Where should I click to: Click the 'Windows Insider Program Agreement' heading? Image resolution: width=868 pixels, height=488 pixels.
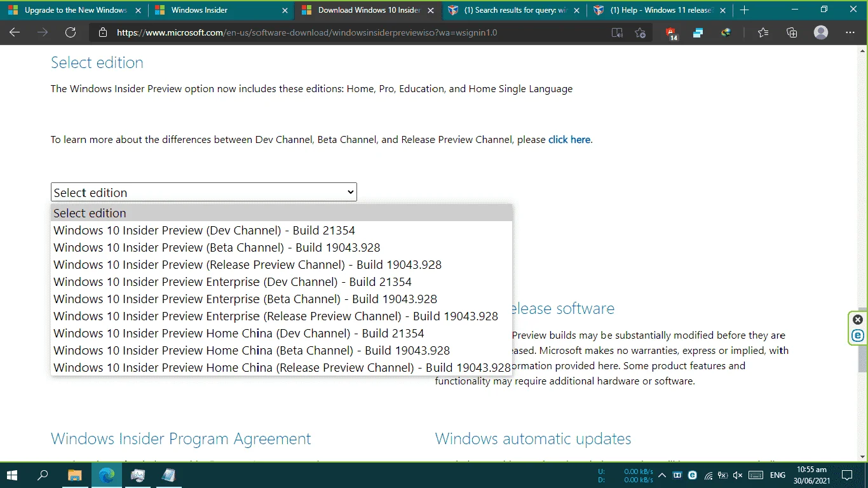tap(181, 439)
